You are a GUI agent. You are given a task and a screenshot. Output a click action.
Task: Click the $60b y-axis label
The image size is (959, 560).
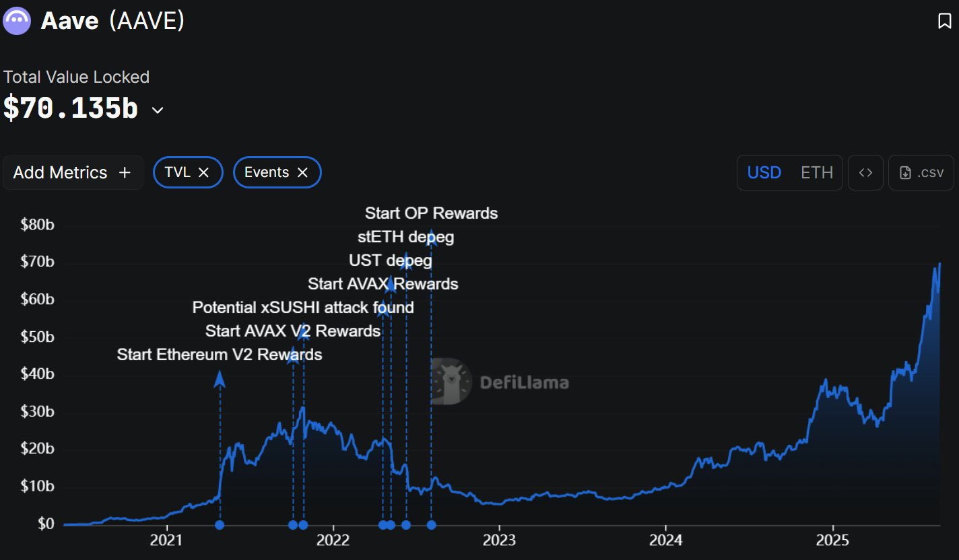coord(38,299)
